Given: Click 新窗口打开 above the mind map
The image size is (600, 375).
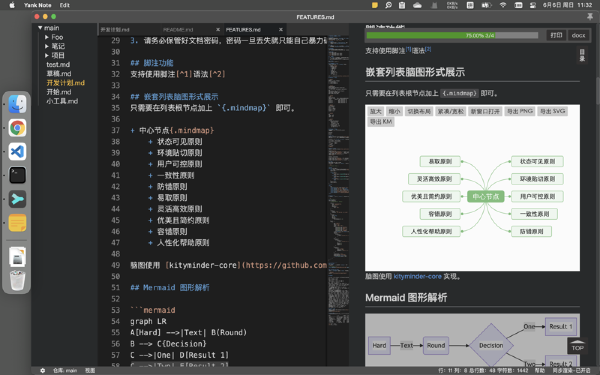Looking at the screenshot, I should (485, 111).
